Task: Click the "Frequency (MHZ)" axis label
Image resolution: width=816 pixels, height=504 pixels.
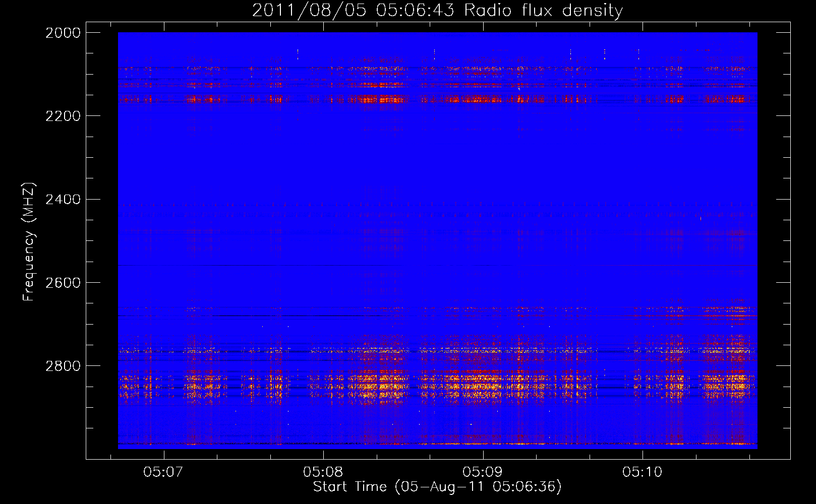Action: tap(29, 242)
